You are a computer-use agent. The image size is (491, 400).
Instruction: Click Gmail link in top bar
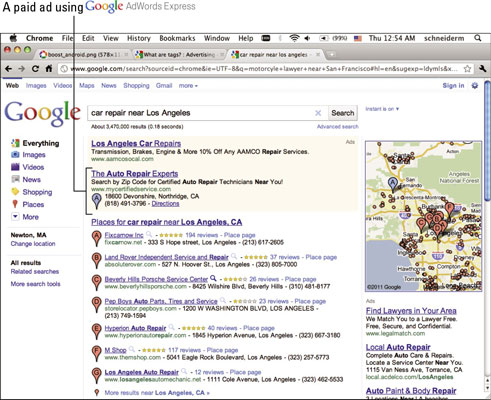pos(164,86)
